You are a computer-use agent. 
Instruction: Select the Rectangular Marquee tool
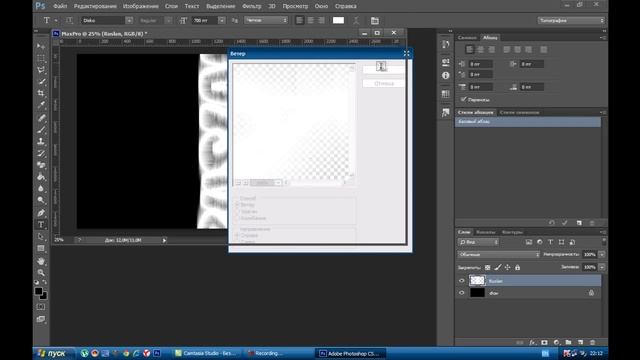(41, 58)
